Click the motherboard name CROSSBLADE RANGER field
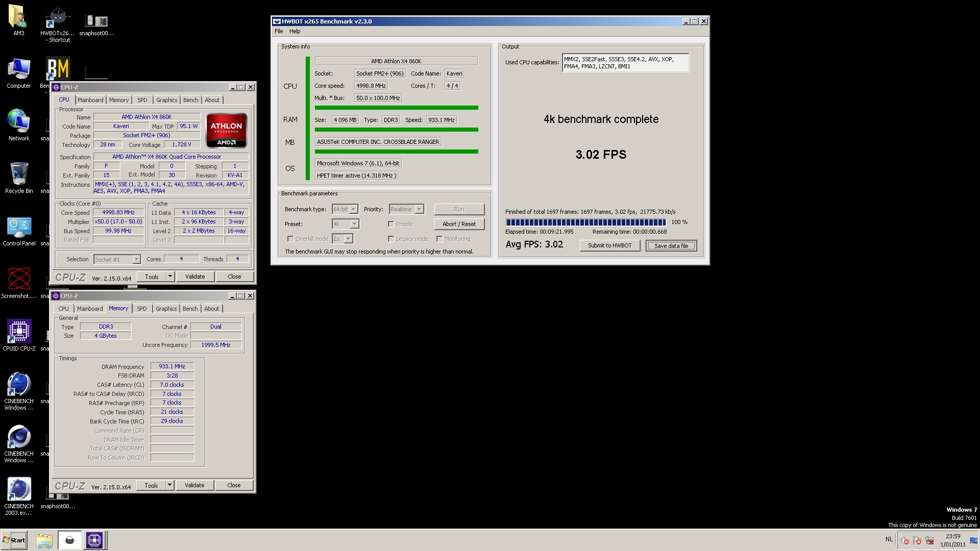980x551 pixels. point(378,142)
